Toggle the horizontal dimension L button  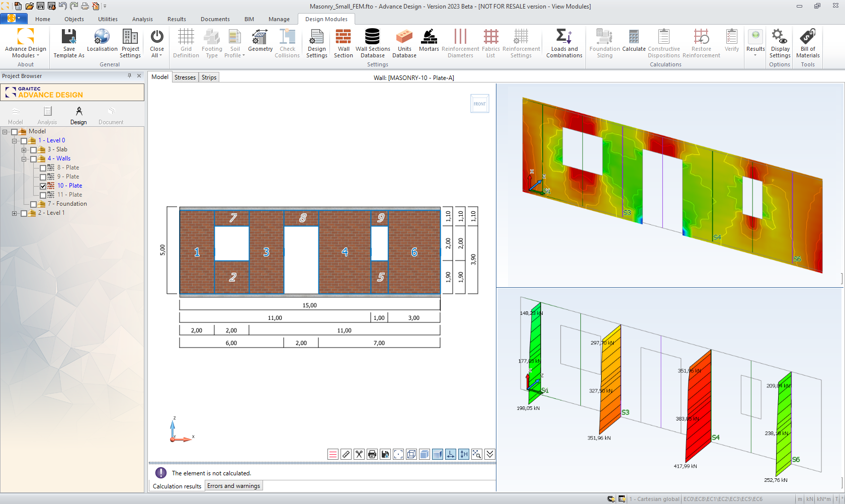[x=451, y=454]
